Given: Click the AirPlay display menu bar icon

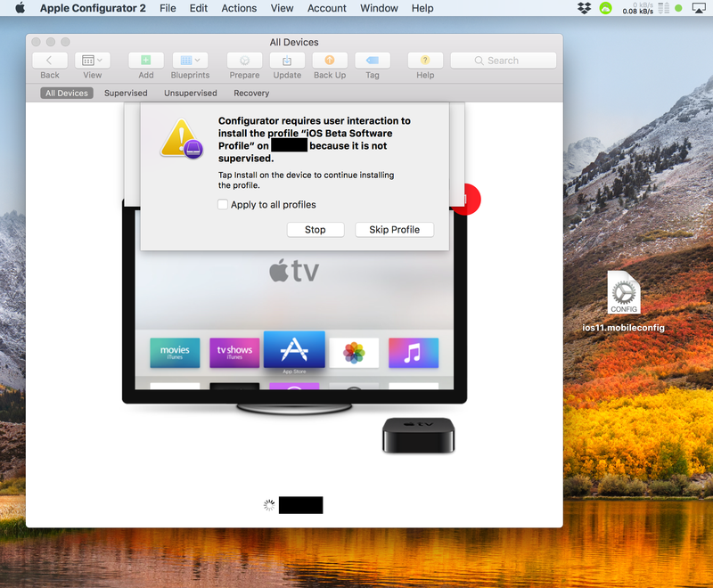Looking at the screenshot, I should pyautogui.click(x=699, y=8).
